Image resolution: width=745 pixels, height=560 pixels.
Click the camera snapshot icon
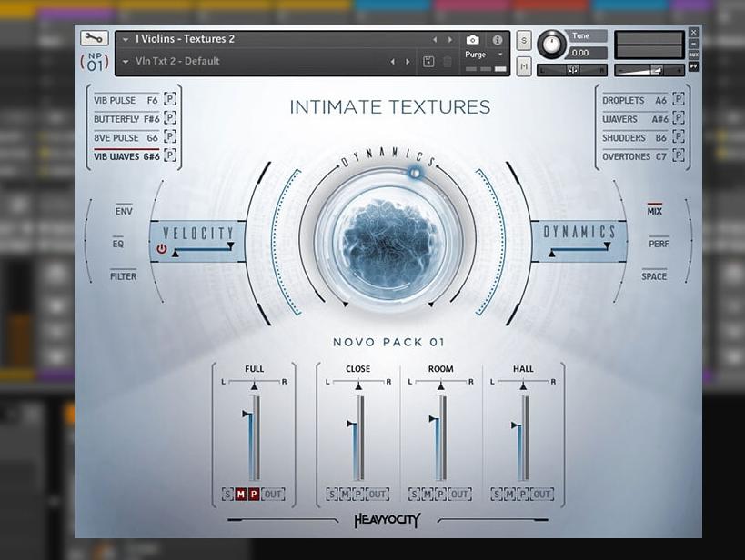(472, 40)
